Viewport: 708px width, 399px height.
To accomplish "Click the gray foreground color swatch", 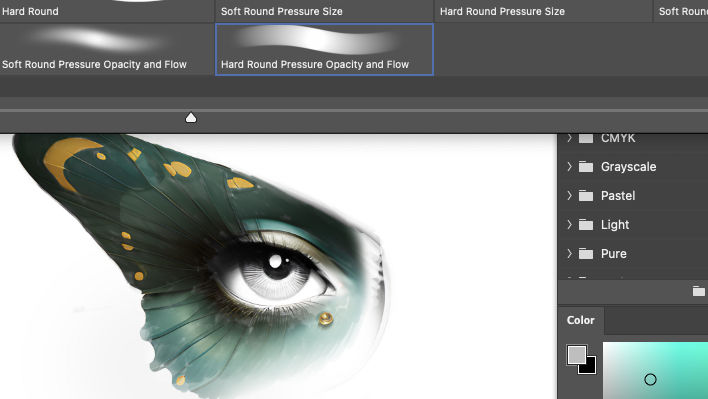I will pyautogui.click(x=577, y=355).
